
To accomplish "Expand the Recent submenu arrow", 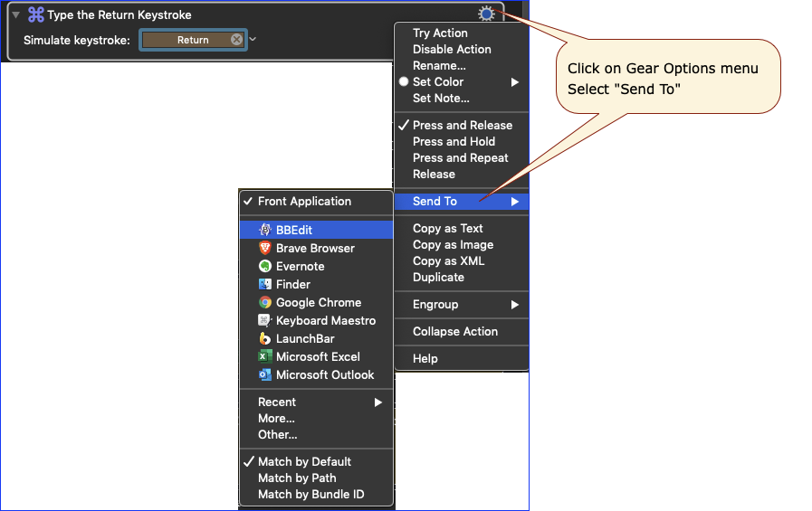I will 378,402.
